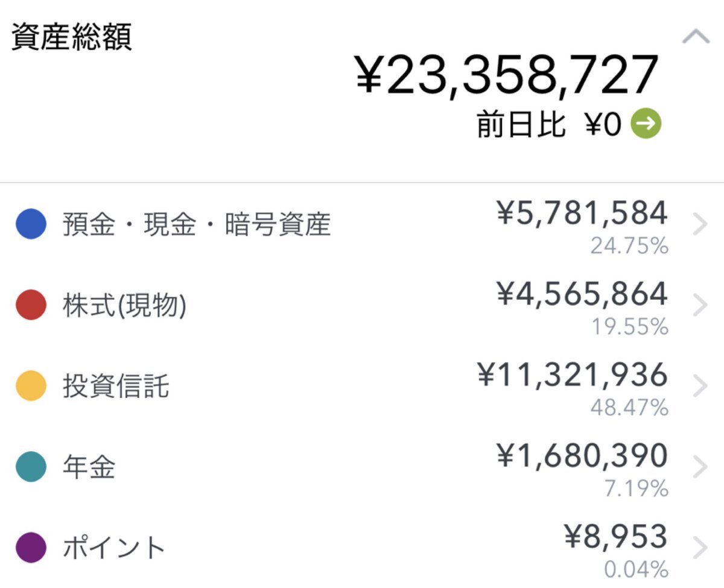
Task: Open the ポイント category label
Action: click(113, 548)
